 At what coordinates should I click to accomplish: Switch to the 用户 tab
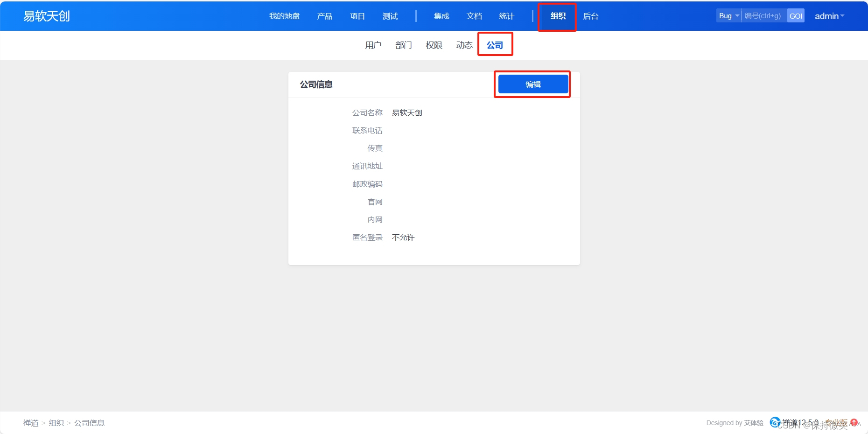[x=373, y=45]
